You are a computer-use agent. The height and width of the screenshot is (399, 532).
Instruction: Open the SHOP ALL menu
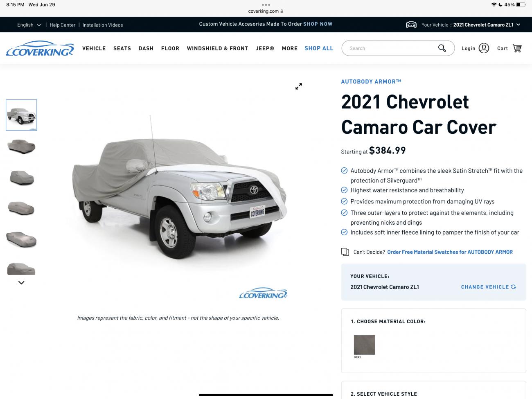[x=319, y=48]
